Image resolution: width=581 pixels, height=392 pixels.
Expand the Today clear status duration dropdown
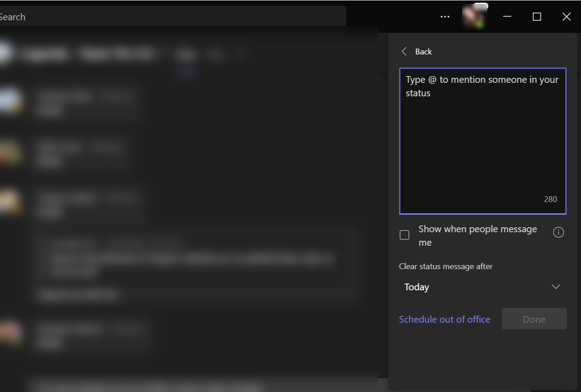482,287
